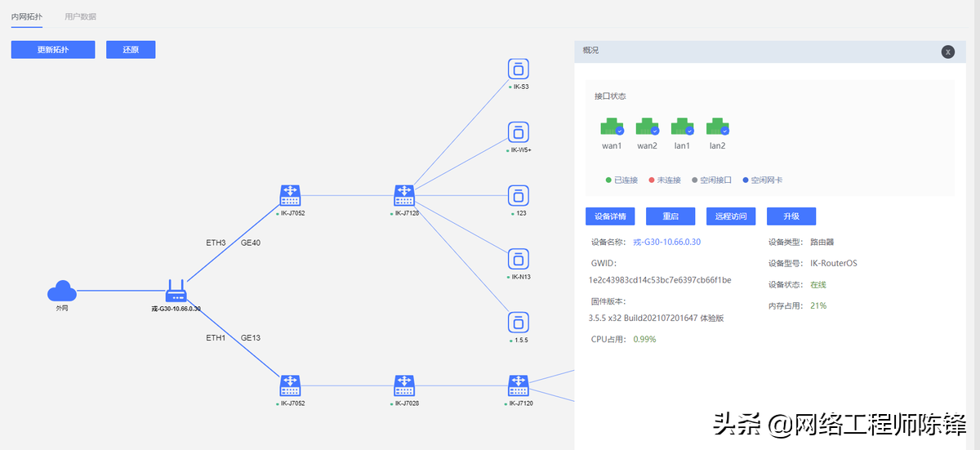This screenshot has width=980, height=450.
Task: Click the 更新拓扑 button
Action: coord(53,50)
